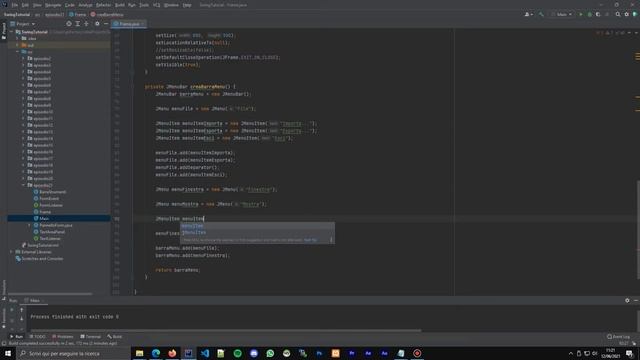Screen dimensions: 640x360
Task: Open the Project view dropdown
Action: [x=23, y=24]
